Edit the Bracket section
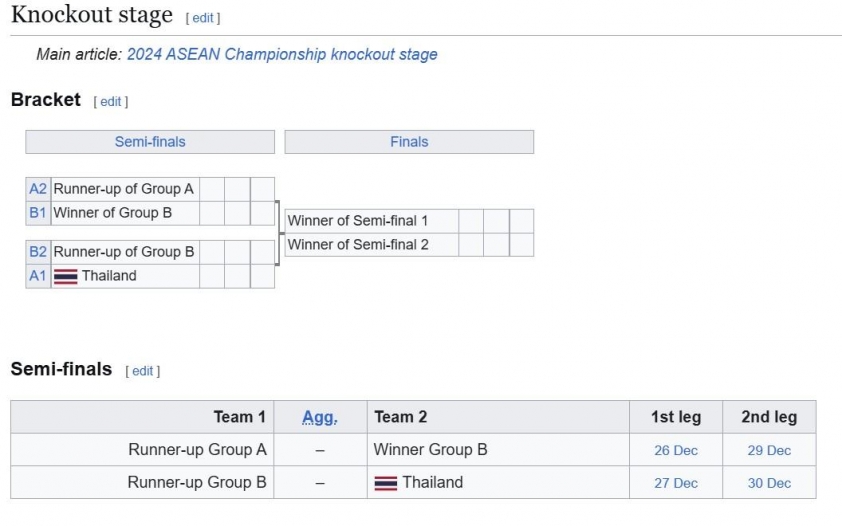This screenshot has width=842, height=526. click(111, 101)
